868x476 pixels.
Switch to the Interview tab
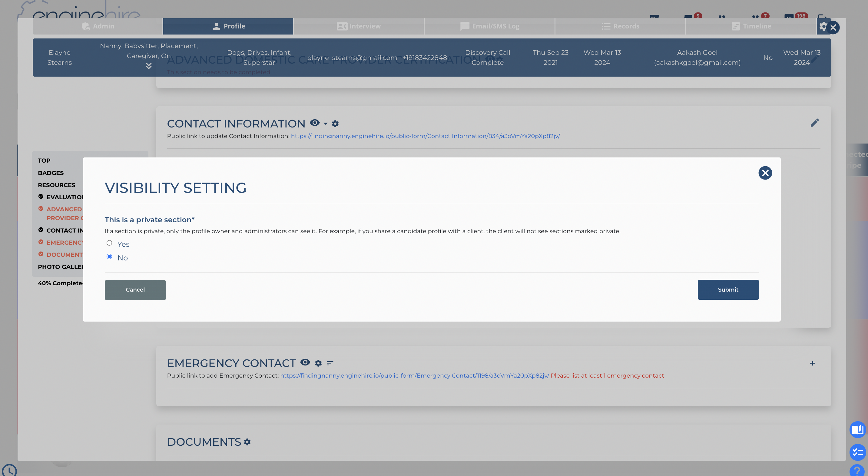(x=359, y=26)
